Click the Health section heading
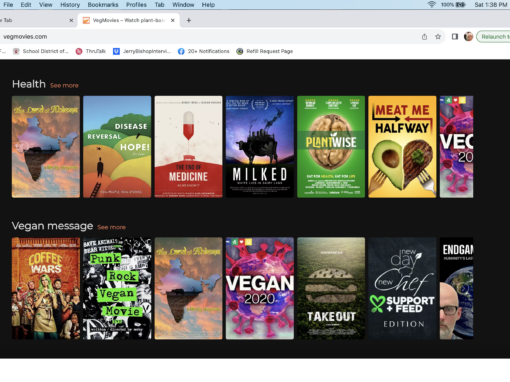The width and height of the screenshot is (510, 382). tap(29, 84)
